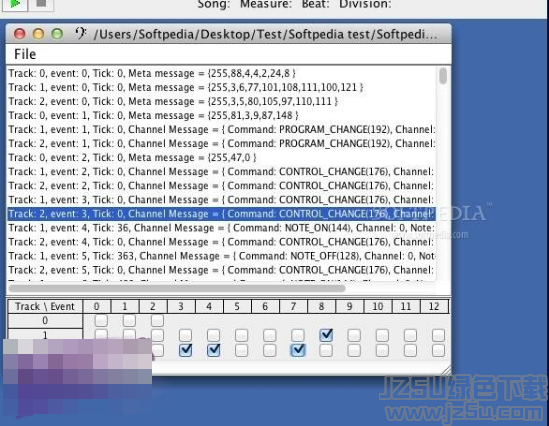The width and height of the screenshot is (549, 426).
Task: Check Track 0 event 2 checkbox
Action: point(157,320)
